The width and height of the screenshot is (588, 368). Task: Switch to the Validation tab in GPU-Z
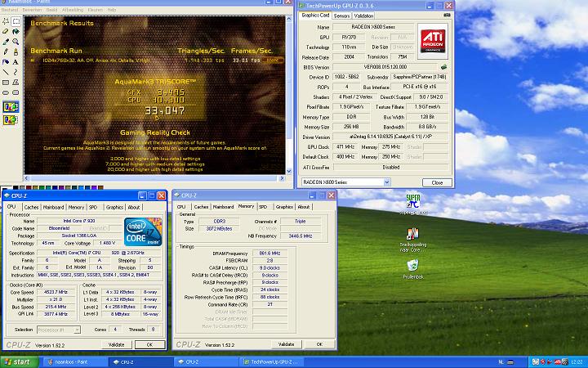tap(363, 16)
